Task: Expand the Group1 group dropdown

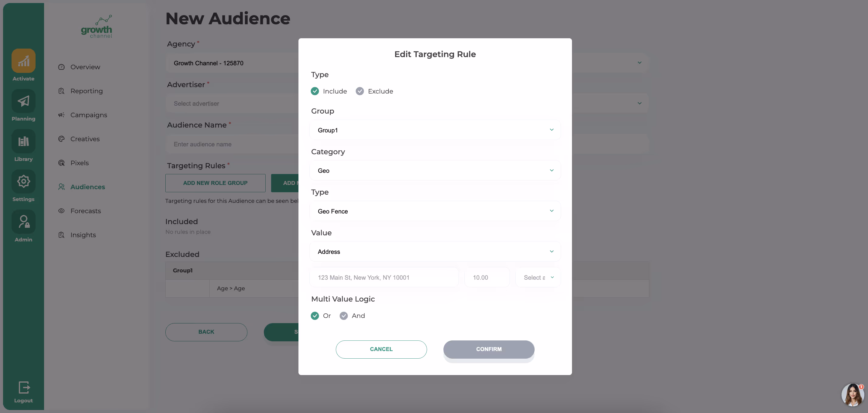Action: pyautogui.click(x=435, y=130)
